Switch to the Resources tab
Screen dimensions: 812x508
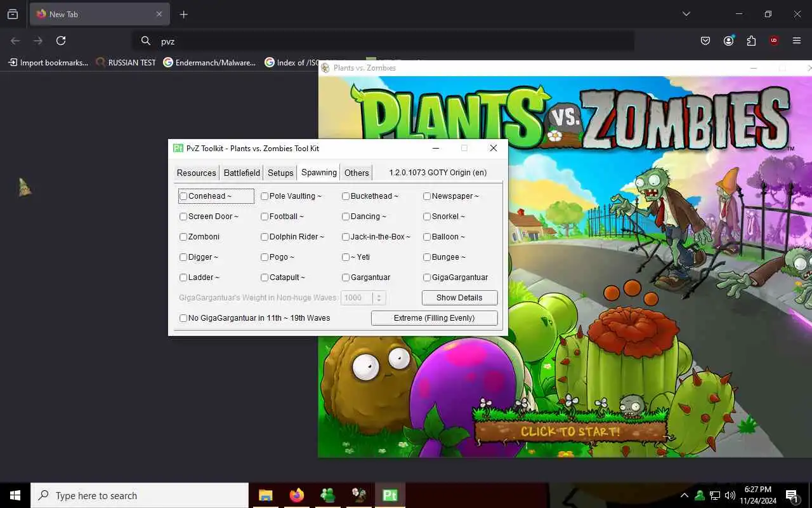196,173
